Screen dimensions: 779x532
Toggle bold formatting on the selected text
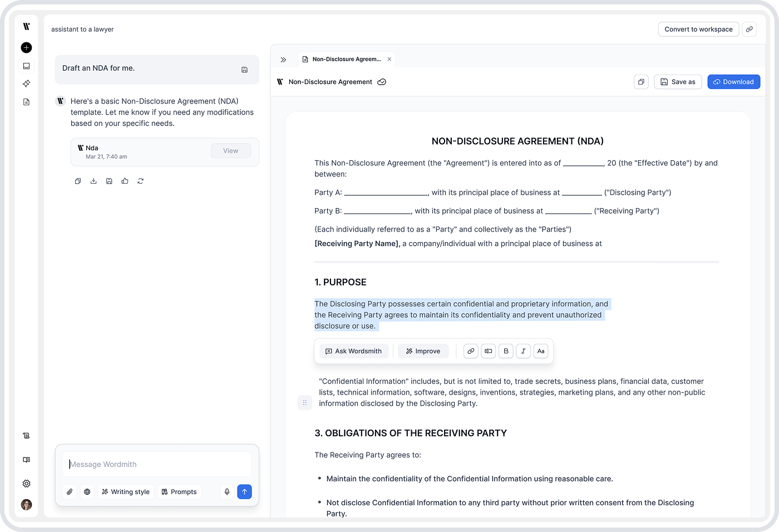(x=506, y=351)
